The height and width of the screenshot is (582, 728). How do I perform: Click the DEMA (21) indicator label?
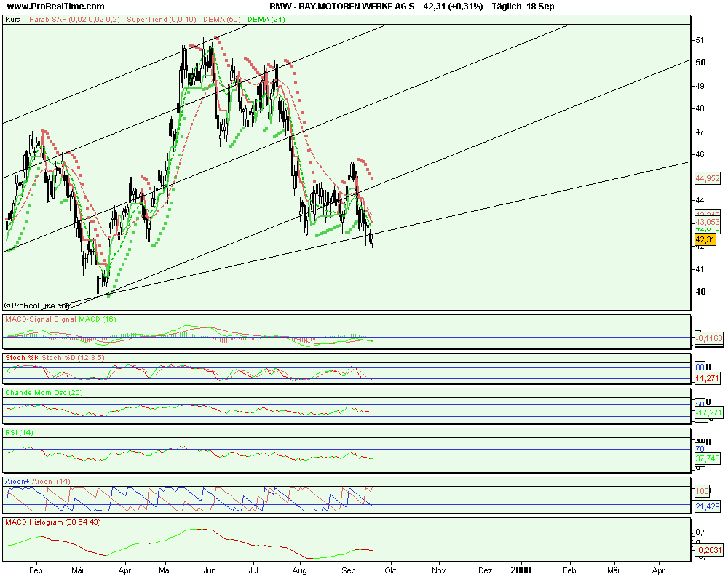pyautogui.click(x=266, y=20)
